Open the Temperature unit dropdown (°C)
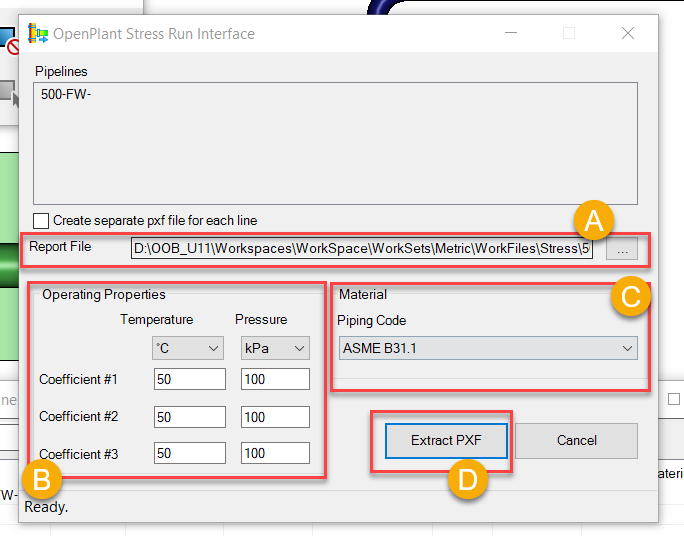 (188, 348)
